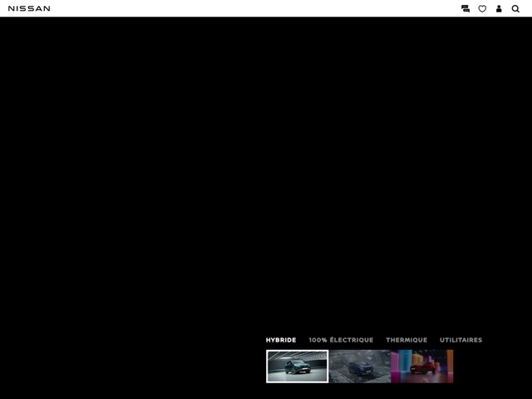Image resolution: width=532 pixels, height=399 pixels.
Task: Open the chat contact icon
Action: coord(465,8)
